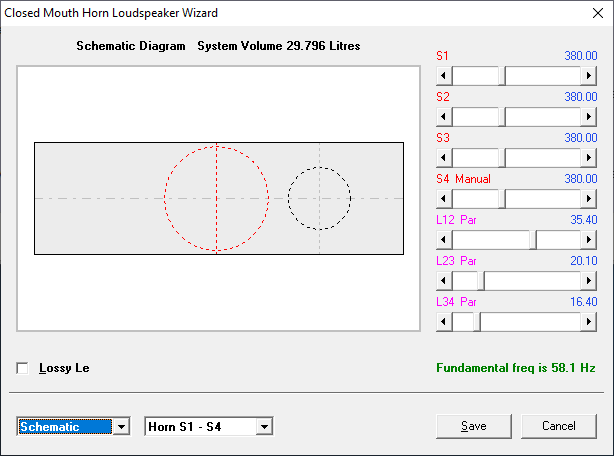Open the Schematic dropdown arrow

(121, 426)
